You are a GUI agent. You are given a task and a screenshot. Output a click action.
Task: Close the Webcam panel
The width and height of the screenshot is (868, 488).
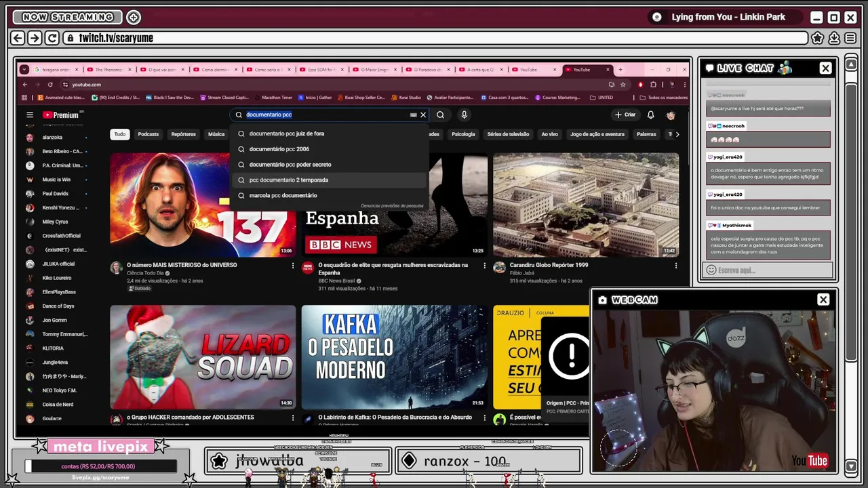[823, 300]
